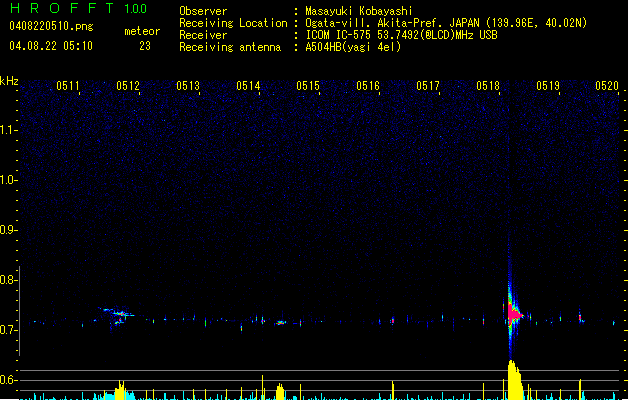Click the small echo cluster between 0514 and 0515
629x400 pixels.
click(280, 322)
